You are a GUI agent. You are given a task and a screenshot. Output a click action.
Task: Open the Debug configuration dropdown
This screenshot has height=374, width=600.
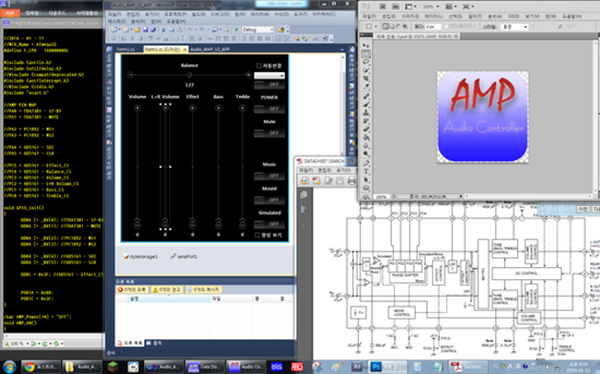coord(258,29)
